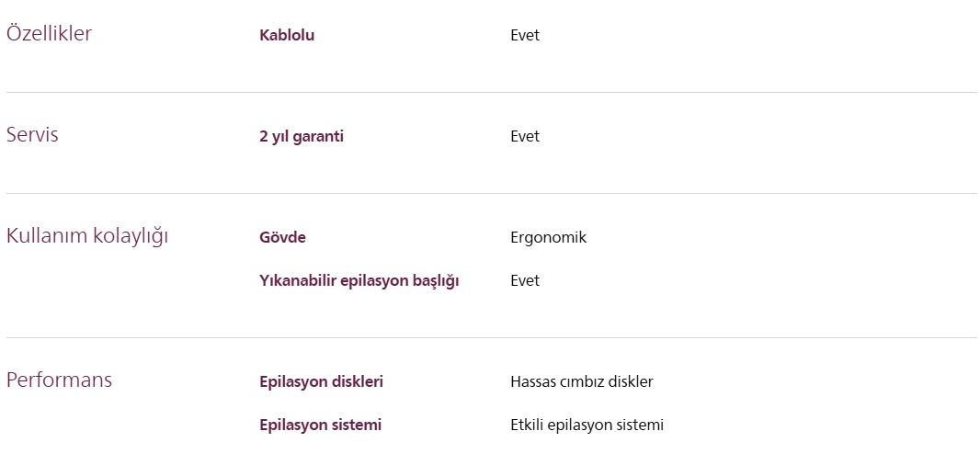
Task: Click the Ergonomik value text
Action: click(x=548, y=238)
